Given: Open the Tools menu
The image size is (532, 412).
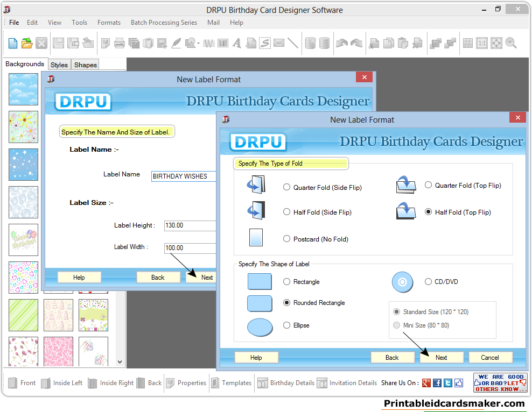Looking at the screenshot, I should [x=79, y=23].
